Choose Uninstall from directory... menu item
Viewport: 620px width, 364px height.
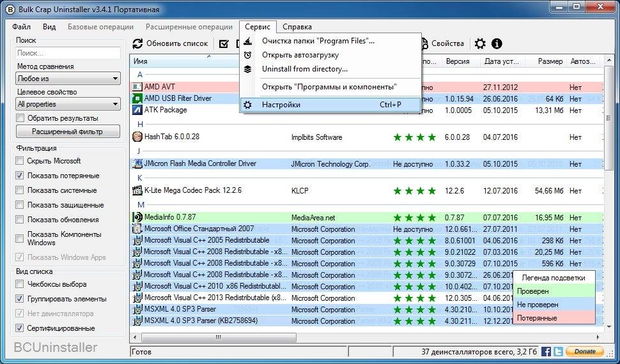pos(330,69)
